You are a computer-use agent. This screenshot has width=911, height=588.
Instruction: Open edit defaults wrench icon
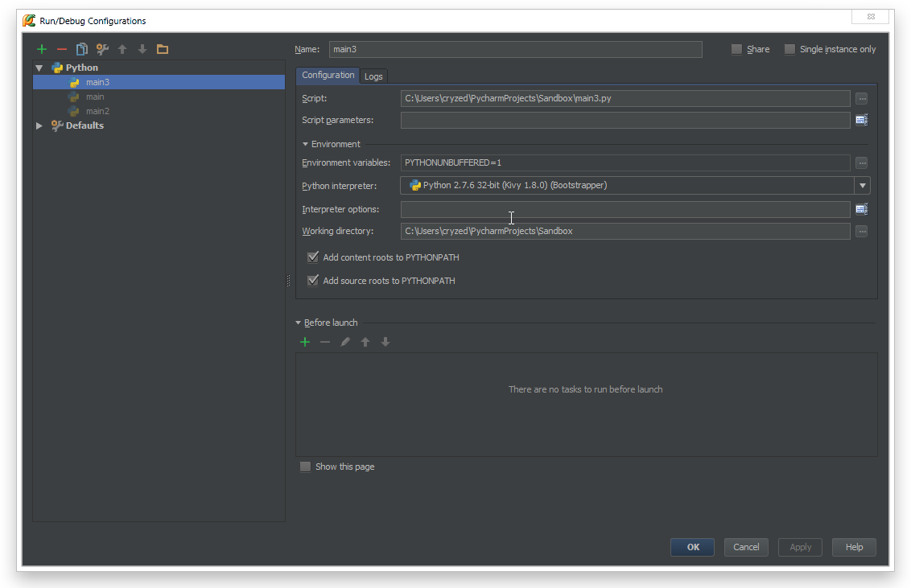click(102, 49)
